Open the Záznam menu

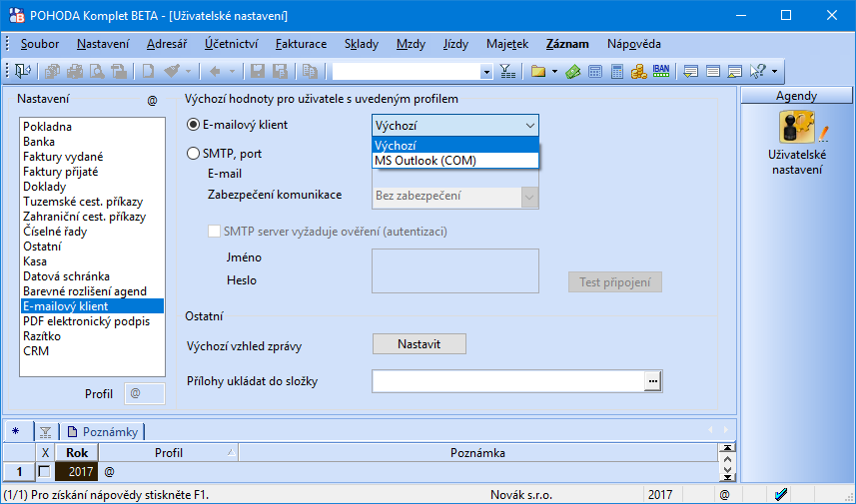[567, 44]
